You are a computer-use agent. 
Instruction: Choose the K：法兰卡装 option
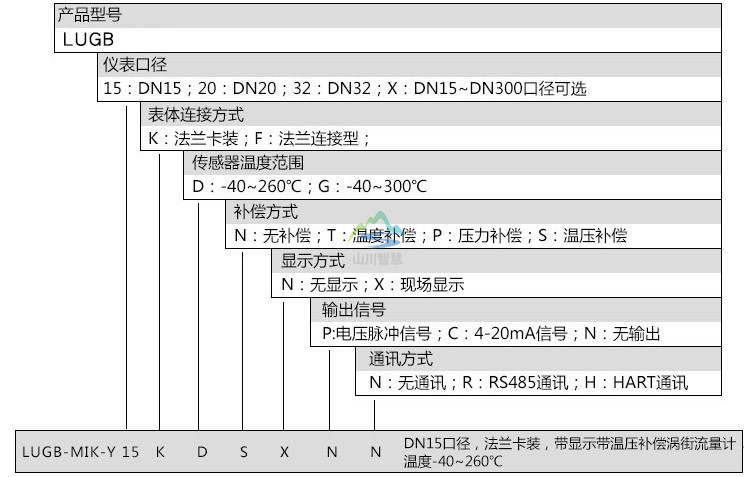tap(187, 138)
